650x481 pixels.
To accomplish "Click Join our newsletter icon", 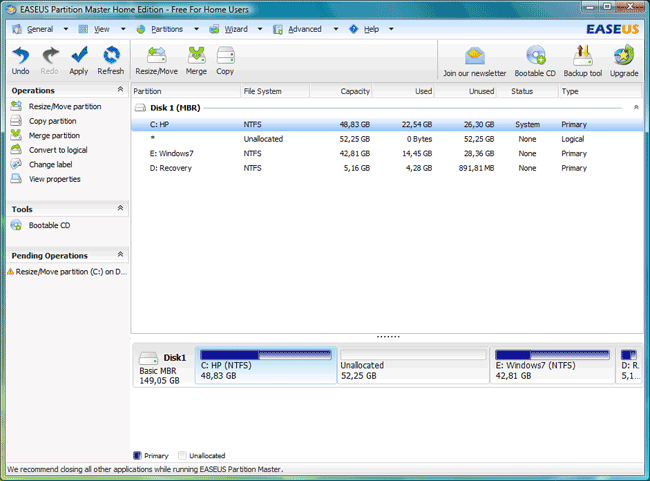I will click(475, 57).
